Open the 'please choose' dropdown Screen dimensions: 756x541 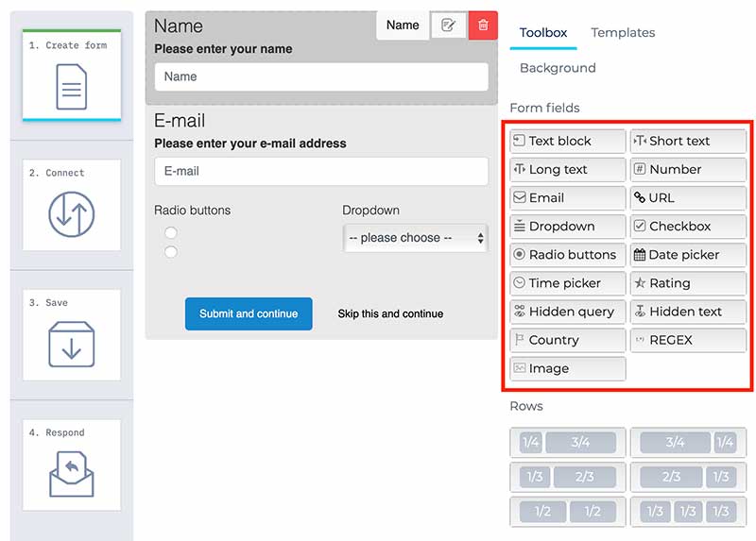415,238
